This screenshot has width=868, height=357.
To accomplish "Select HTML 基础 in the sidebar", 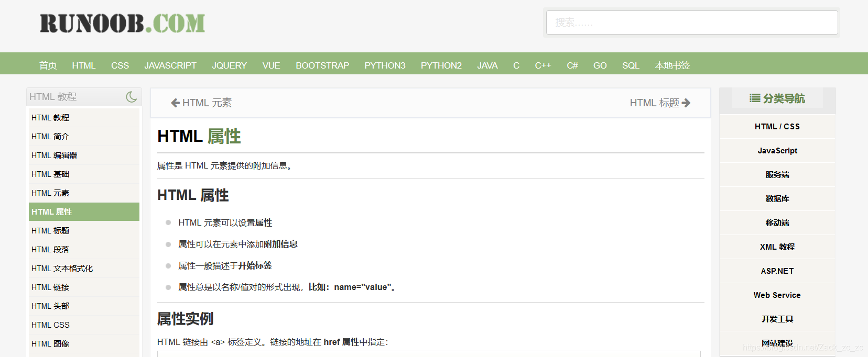I will (x=84, y=174).
